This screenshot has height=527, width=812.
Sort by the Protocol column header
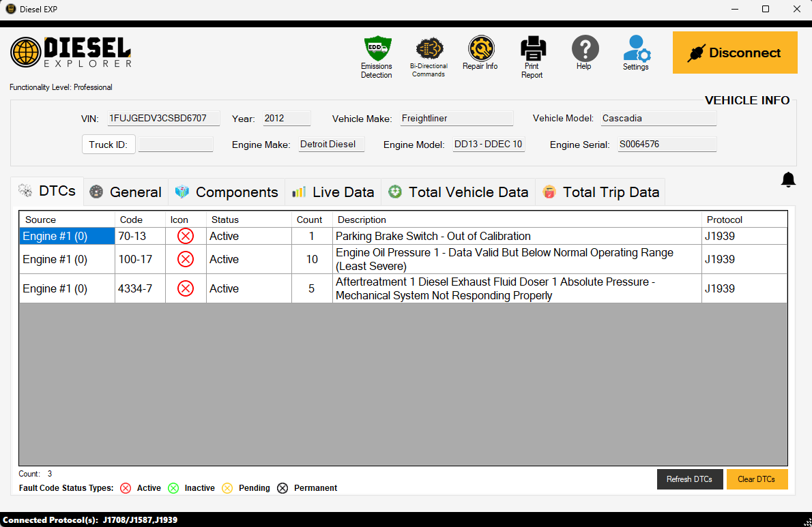tap(744, 220)
